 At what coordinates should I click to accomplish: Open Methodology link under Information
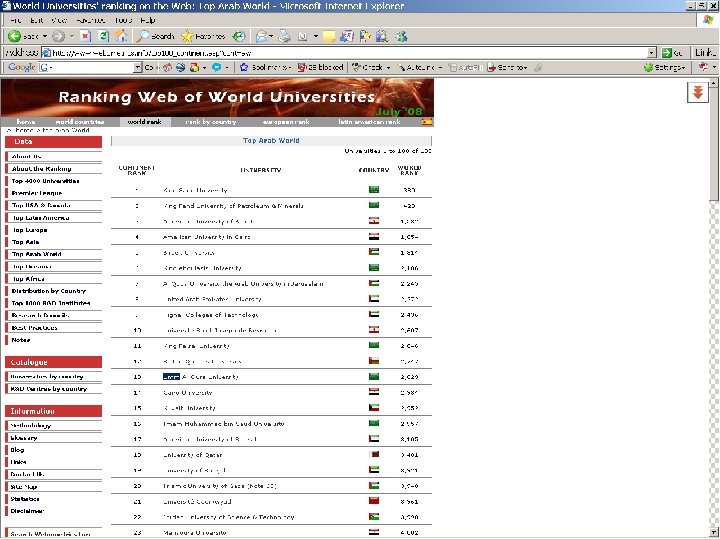[31, 426]
